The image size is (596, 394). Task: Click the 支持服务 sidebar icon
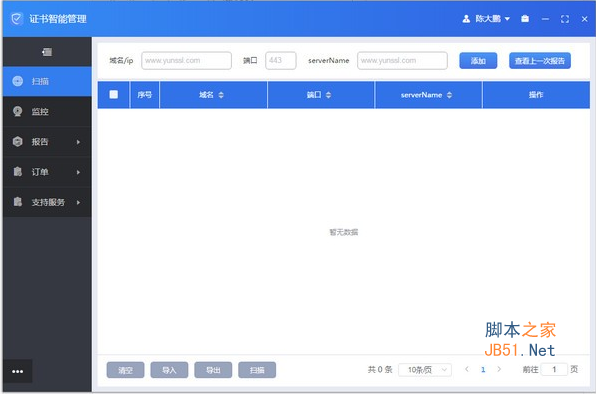(17, 202)
